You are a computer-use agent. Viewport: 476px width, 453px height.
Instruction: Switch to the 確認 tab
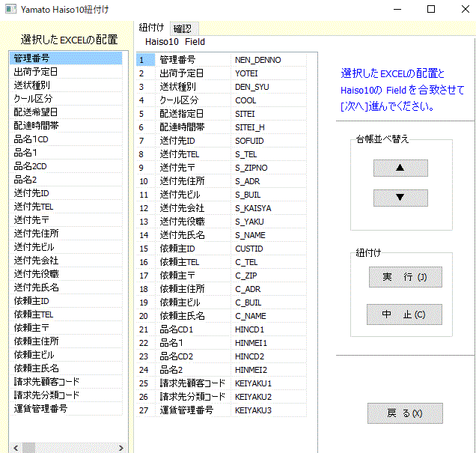(x=183, y=28)
